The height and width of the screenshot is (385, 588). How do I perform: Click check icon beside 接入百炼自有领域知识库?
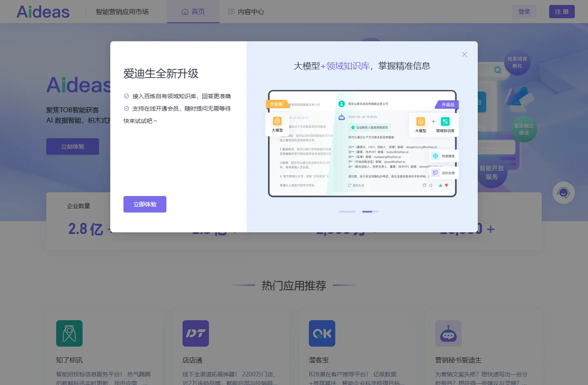click(x=126, y=96)
